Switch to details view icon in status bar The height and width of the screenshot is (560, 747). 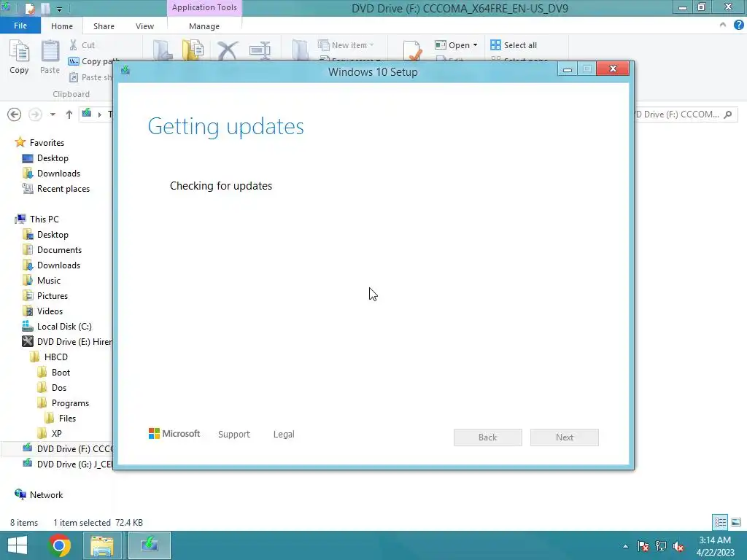[x=720, y=522]
